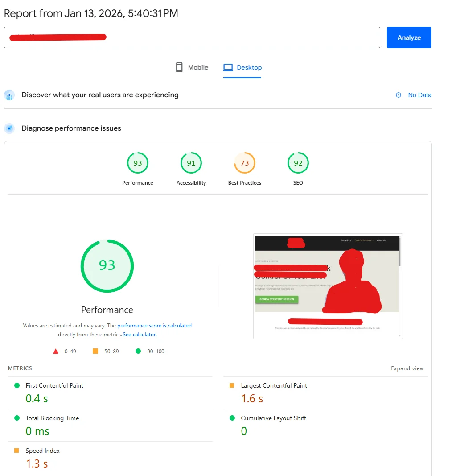The image size is (452, 476).
Task: Click the info icon next to No Data
Action: (x=398, y=95)
